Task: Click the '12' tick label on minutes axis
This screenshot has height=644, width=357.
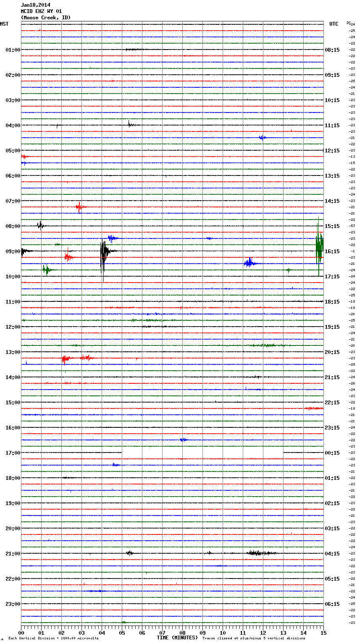Action: [x=263, y=633]
